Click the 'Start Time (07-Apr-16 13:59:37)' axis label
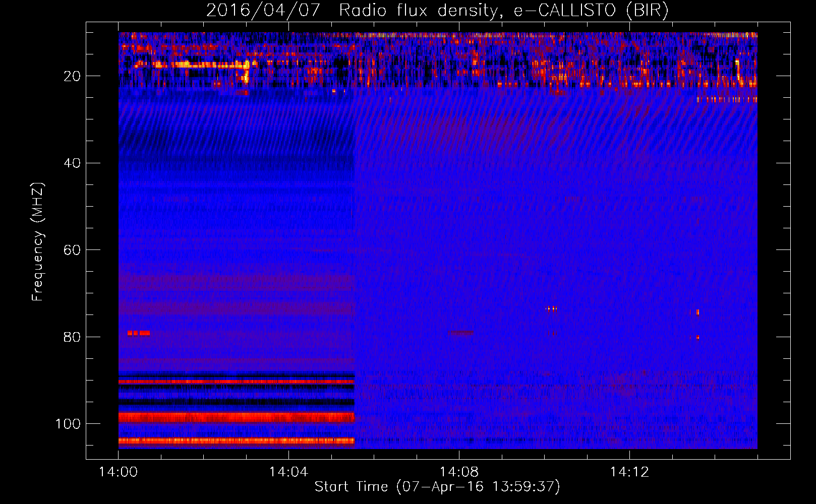The width and height of the screenshot is (816, 504). tap(437, 486)
